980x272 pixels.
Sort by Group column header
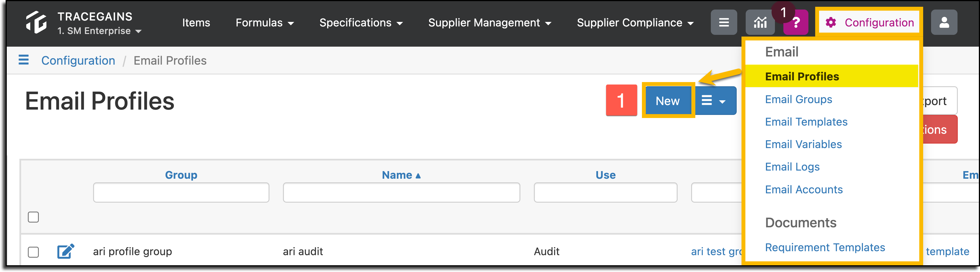click(x=181, y=175)
